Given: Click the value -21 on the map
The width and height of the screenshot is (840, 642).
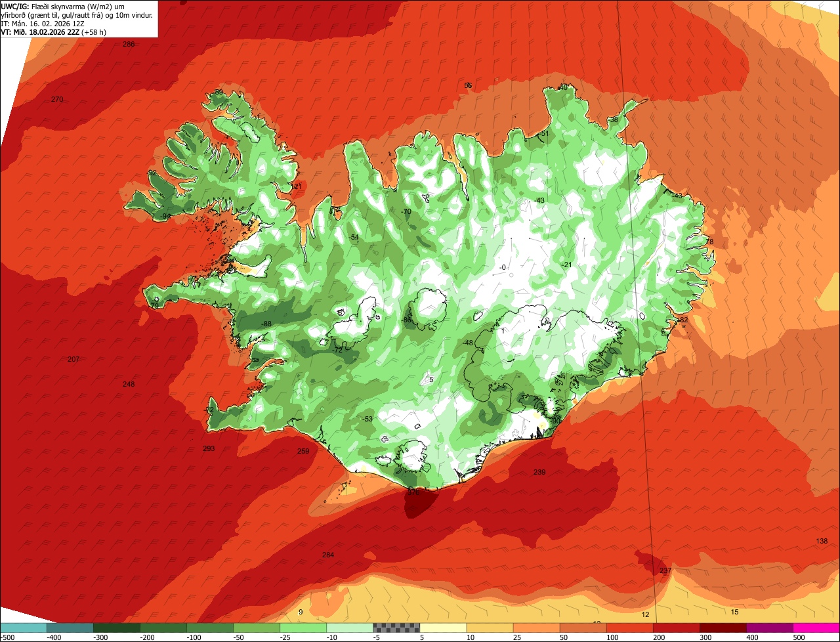Looking at the screenshot, I should tap(567, 265).
